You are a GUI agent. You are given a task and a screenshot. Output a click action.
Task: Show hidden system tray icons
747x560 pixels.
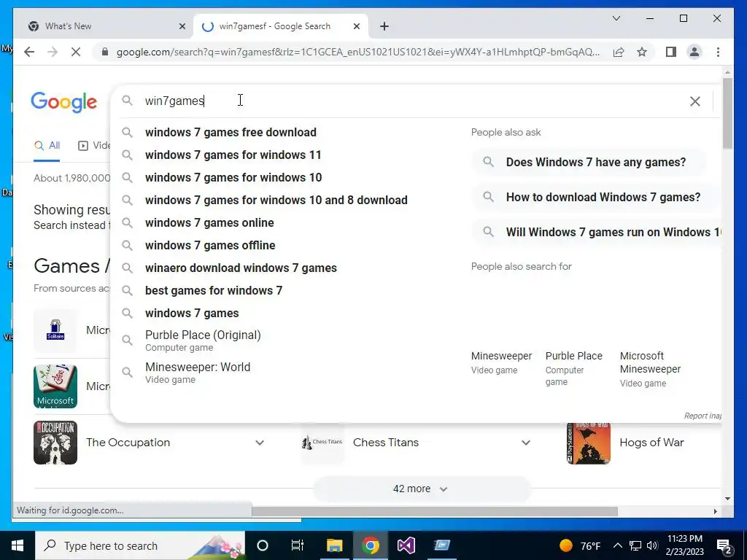(617, 545)
